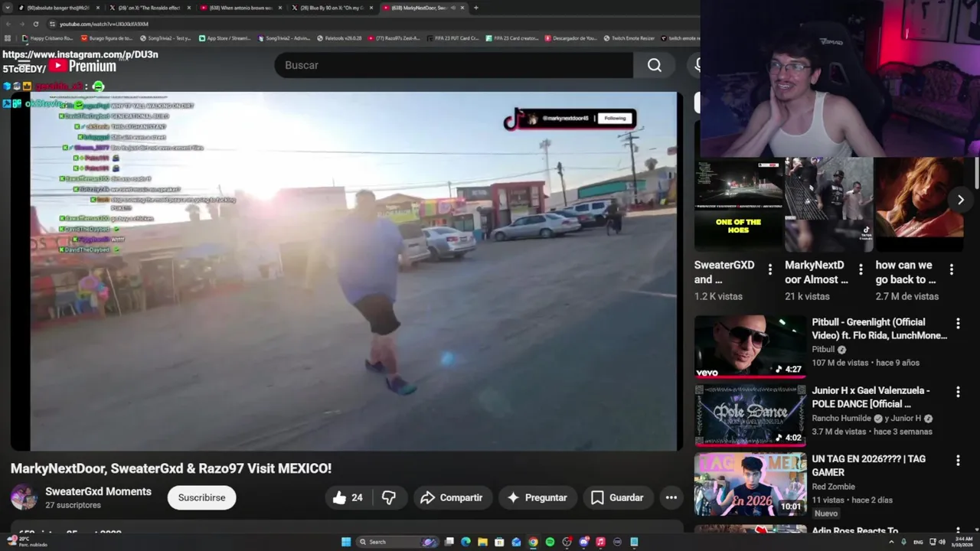
Task: Open tab search dropdown at the browser's top-left
Action: pyautogui.click(x=7, y=8)
